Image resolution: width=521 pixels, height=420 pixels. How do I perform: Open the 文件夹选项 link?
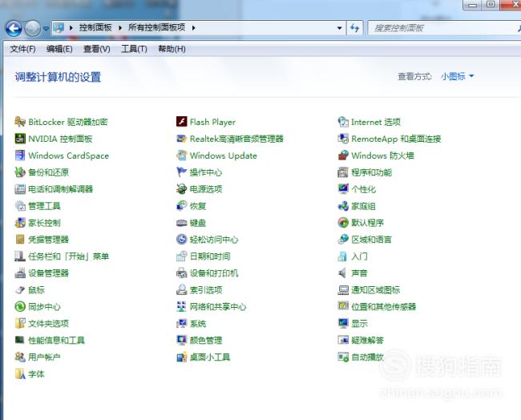pyautogui.click(x=48, y=323)
